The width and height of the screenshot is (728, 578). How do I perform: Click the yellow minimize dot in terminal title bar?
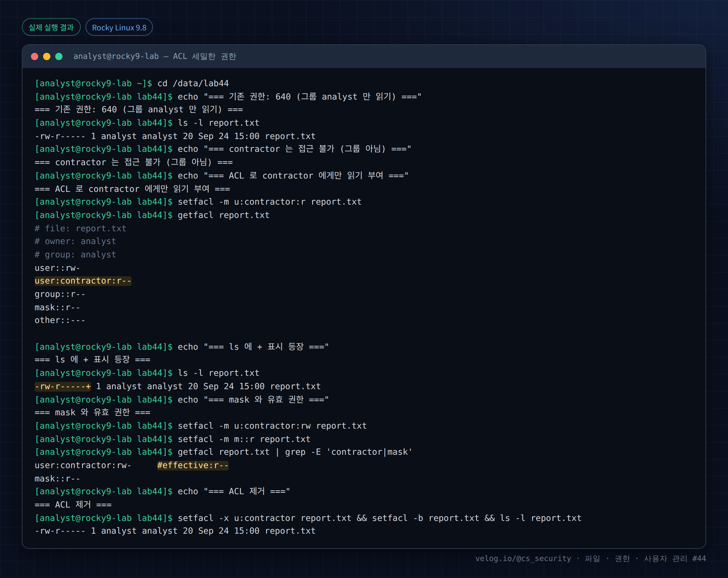[x=47, y=56]
